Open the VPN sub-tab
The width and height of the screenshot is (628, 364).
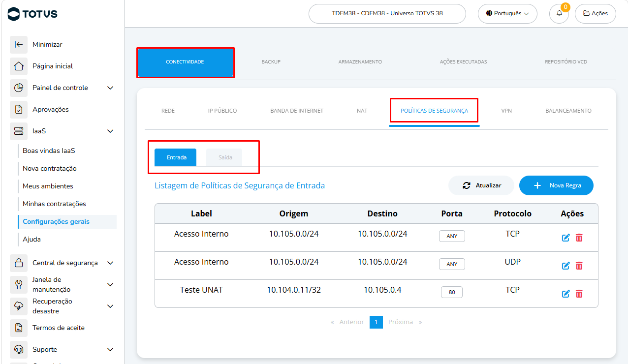[x=506, y=111]
